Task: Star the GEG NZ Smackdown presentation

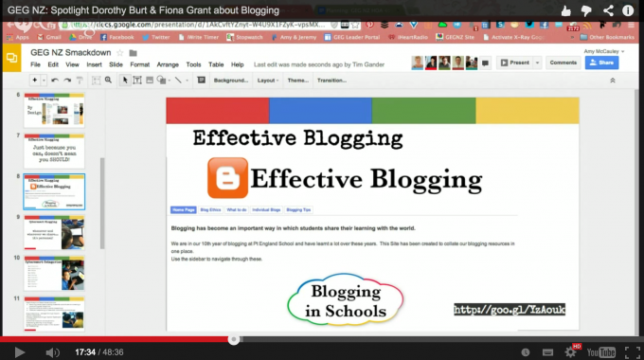Action: coord(120,53)
